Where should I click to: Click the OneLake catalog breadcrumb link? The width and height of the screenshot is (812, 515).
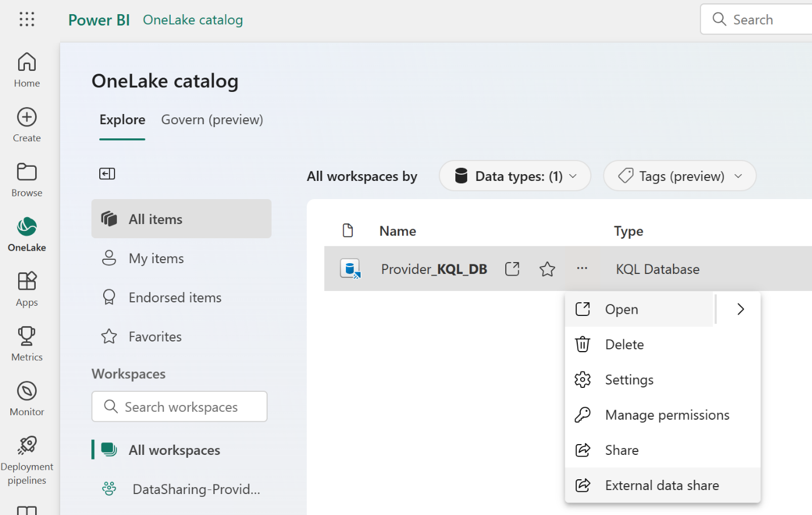[x=193, y=20]
